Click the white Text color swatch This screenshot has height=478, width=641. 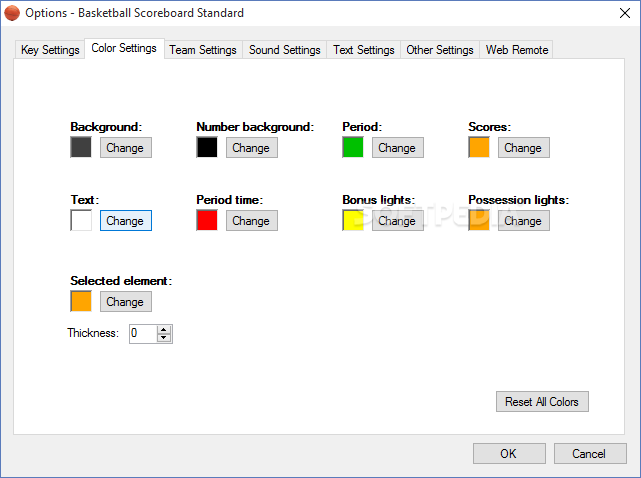coord(81,220)
